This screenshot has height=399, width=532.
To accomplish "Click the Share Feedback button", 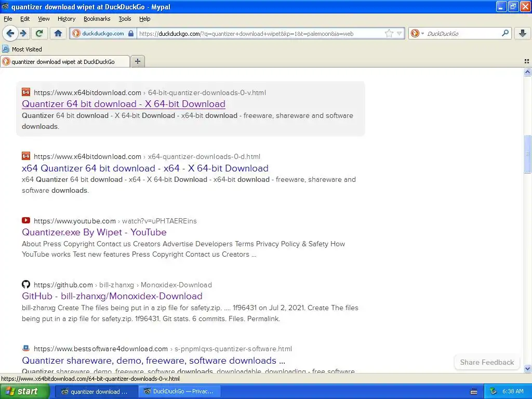I will (x=487, y=362).
